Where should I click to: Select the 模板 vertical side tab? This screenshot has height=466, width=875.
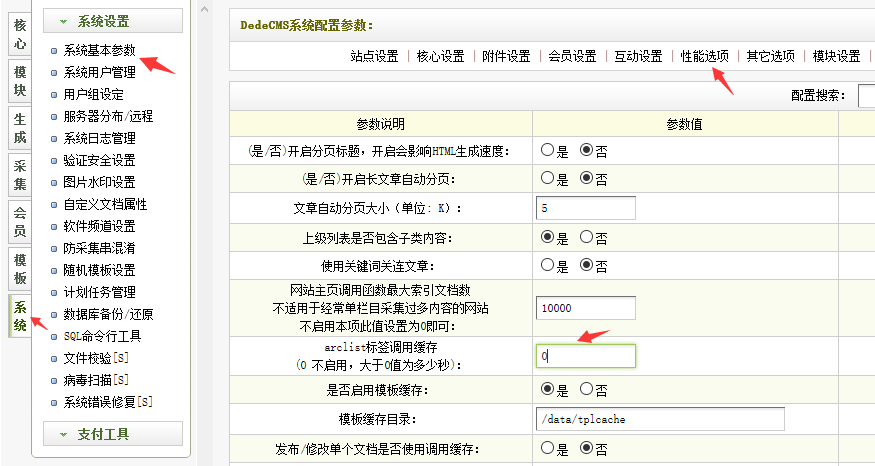click(20, 267)
